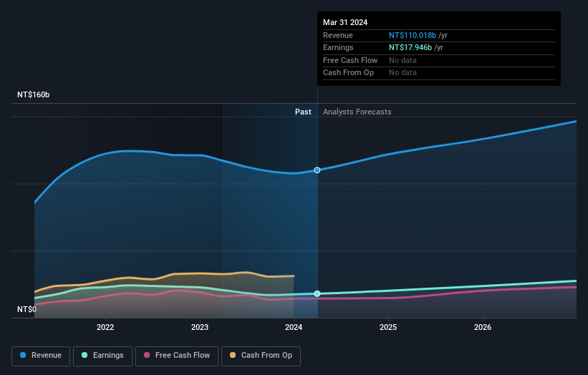Image resolution: width=588 pixels, height=375 pixels.
Task: Toggle the Free Cash Flow legend button
Action: [177, 356]
